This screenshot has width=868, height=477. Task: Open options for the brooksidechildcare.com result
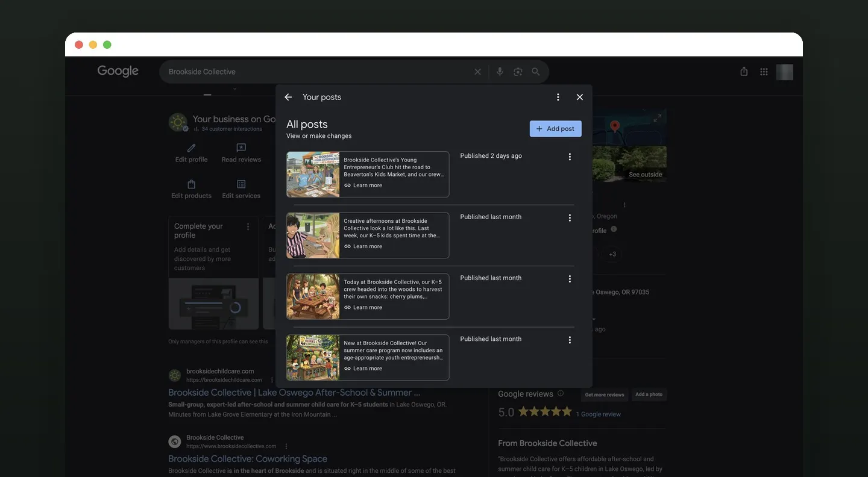[272, 380]
